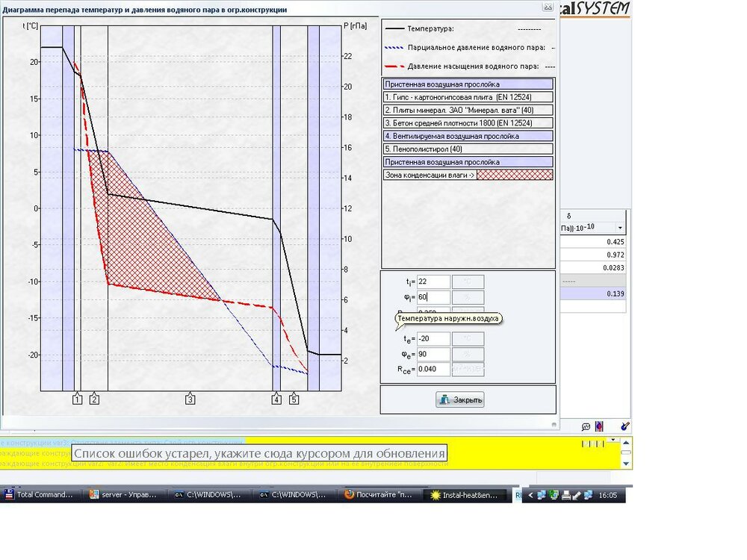Click layer marker 5 under the chart

pyautogui.click(x=294, y=399)
